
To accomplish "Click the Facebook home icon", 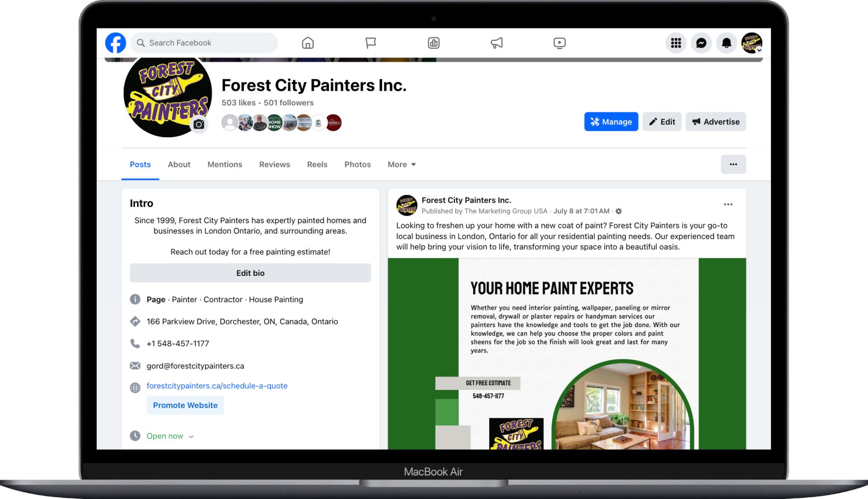I will click(308, 43).
